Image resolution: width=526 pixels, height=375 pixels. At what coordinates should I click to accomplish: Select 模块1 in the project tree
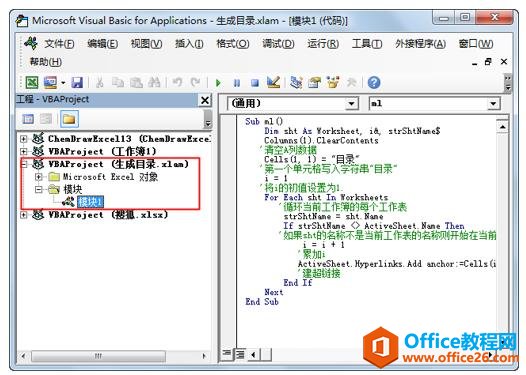click(90, 202)
